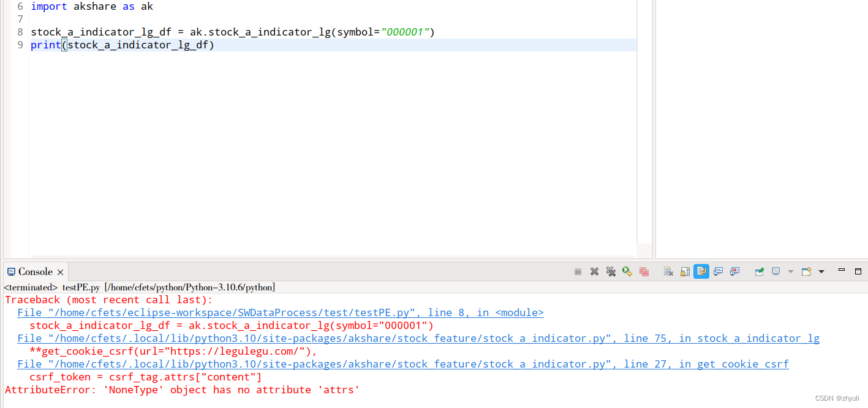Open the Display Selected Console dropdown arrow
The height and width of the screenshot is (408, 868).
[x=790, y=271]
